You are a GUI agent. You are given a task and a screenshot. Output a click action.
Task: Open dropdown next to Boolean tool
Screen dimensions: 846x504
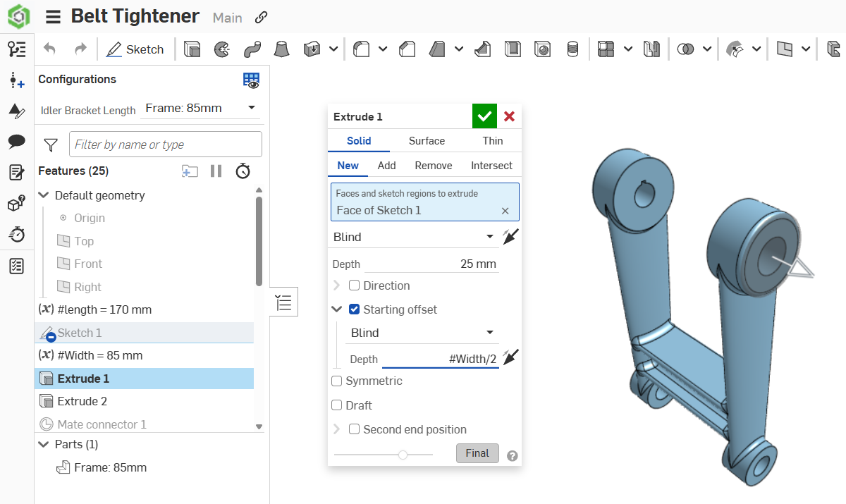(706, 49)
